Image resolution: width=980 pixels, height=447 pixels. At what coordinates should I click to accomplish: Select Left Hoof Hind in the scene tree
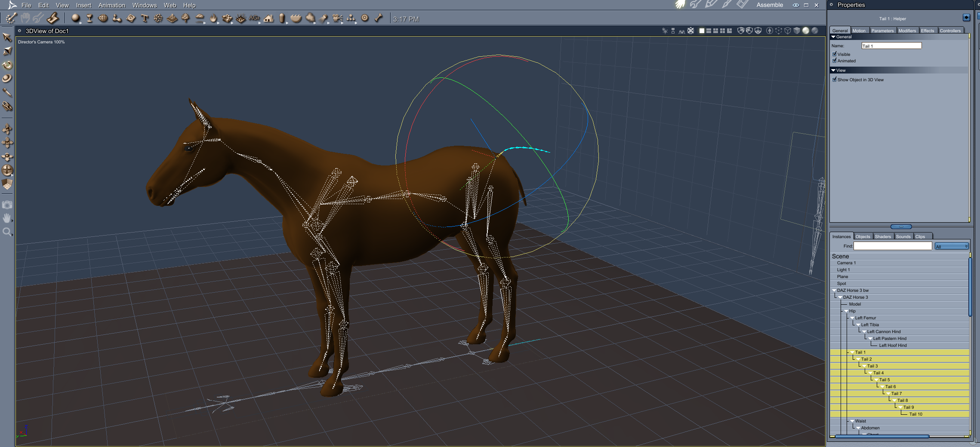point(899,346)
